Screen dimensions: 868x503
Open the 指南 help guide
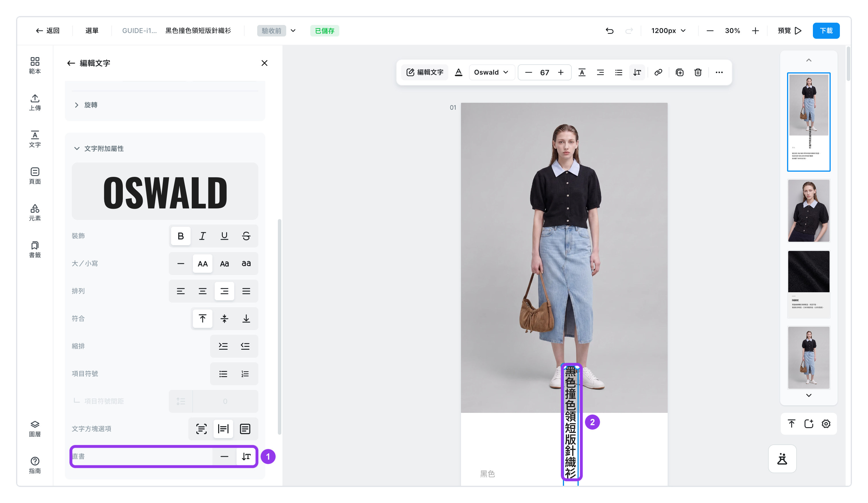pos(35,465)
